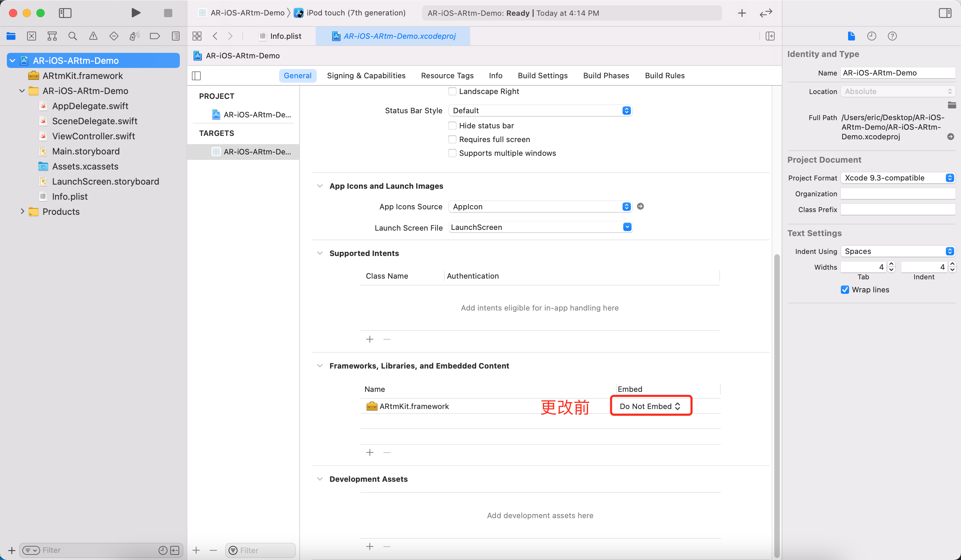The image size is (961, 560).
Task: Add editor on right
Action: pos(770,36)
